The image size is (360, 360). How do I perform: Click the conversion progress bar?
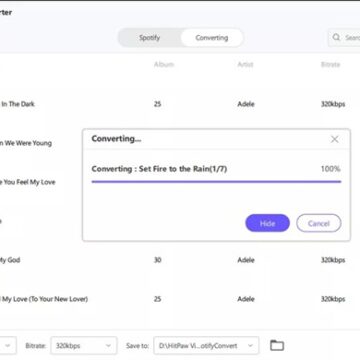click(216, 182)
